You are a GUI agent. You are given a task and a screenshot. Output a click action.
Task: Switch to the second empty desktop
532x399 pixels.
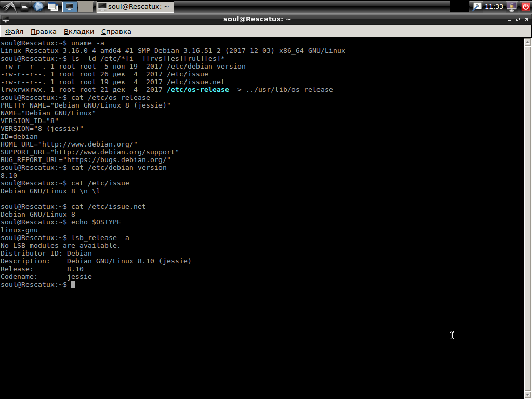[85, 7]
